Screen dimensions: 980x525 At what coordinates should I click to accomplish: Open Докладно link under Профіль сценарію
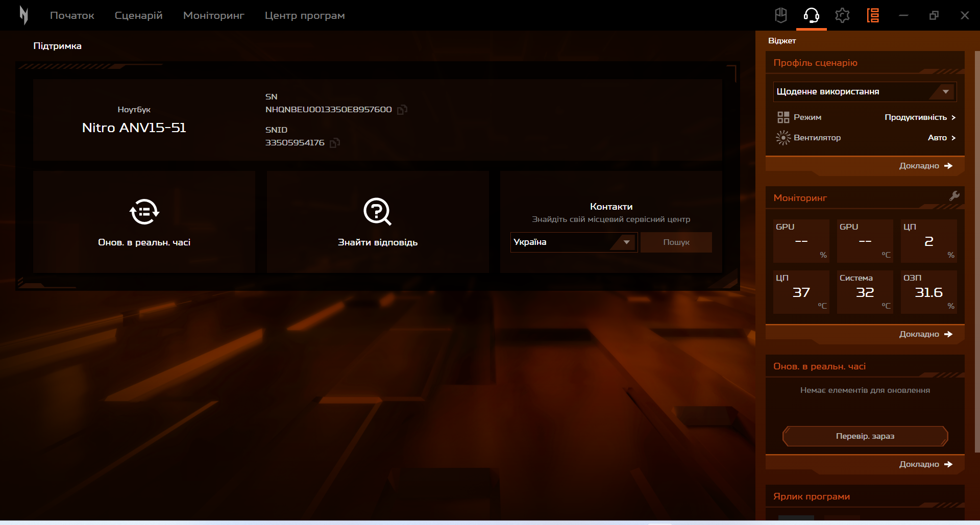pyautogui.click(x=919, y=166)
